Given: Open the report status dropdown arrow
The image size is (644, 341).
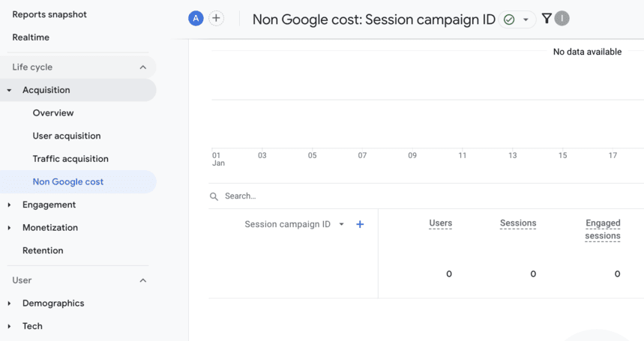Looking at the screenshot, I should point(526,19).
